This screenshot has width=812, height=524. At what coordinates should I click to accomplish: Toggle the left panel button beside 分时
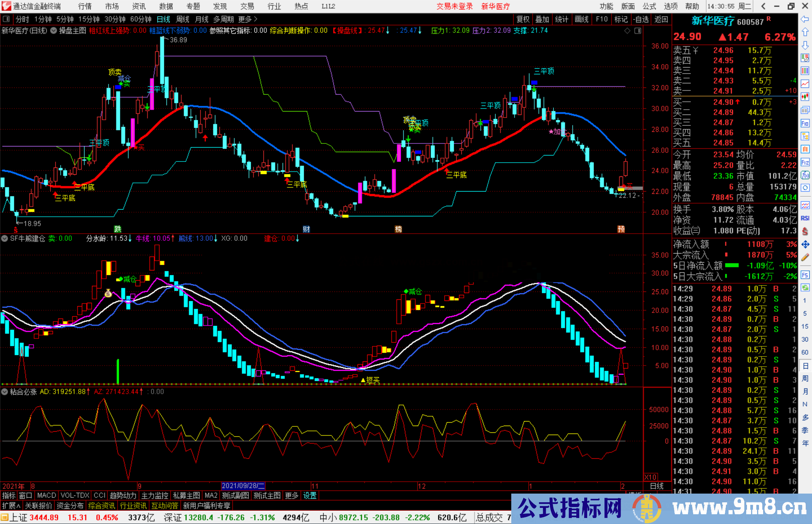pyautogui.click(x=6, y=19)
